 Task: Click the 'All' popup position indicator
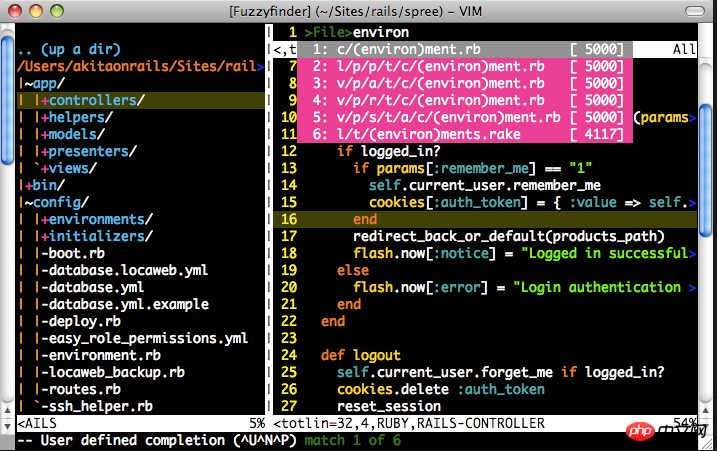click(x=684, y=49)
